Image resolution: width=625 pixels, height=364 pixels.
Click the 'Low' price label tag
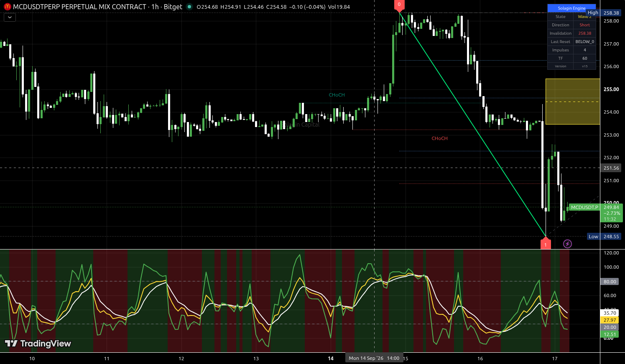coord(593,237)
